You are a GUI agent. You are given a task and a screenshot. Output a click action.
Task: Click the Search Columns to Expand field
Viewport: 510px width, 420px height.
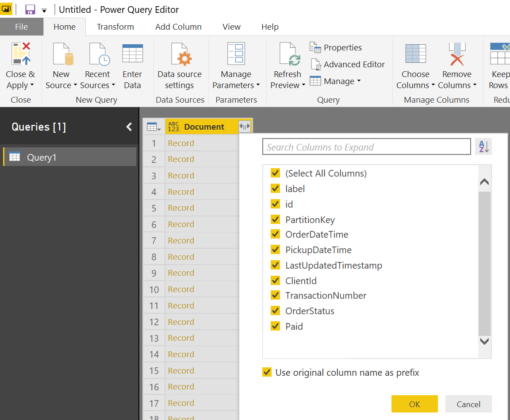367,147
